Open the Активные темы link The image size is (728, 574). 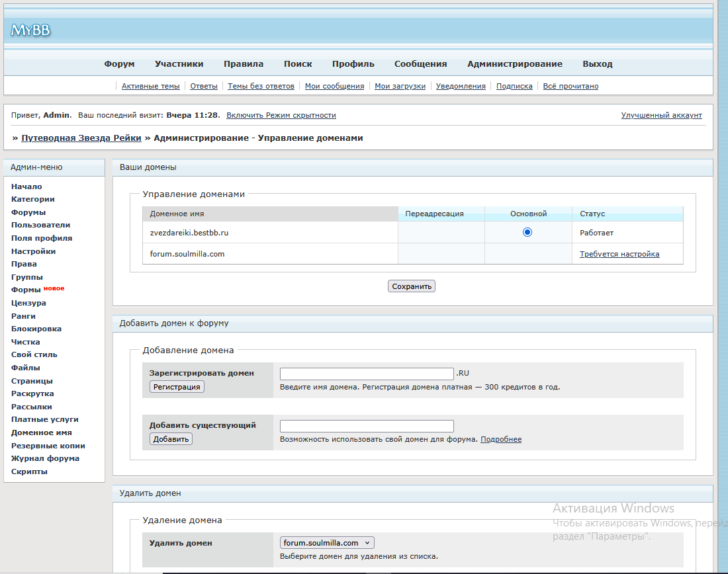150,86
